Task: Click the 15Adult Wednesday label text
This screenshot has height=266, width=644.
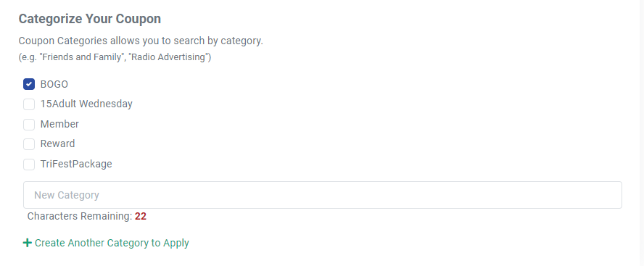Action: (86, 104)
